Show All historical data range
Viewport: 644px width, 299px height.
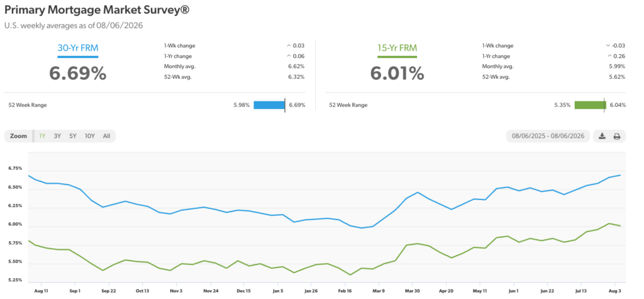106,136
